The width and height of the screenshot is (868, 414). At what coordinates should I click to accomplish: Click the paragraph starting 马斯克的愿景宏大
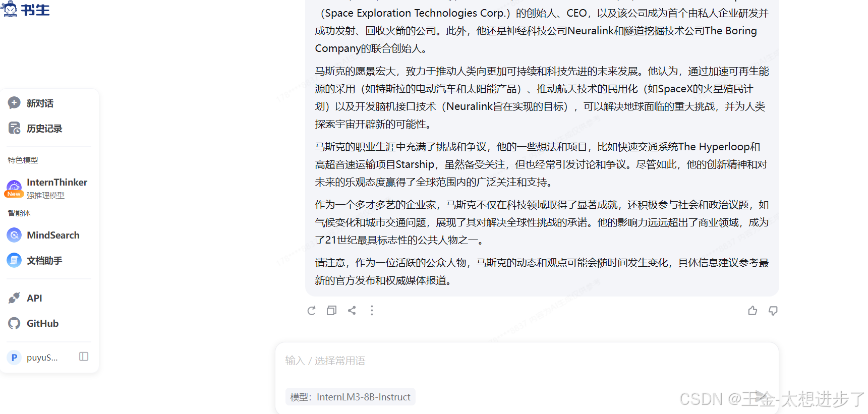click(542, 97)
